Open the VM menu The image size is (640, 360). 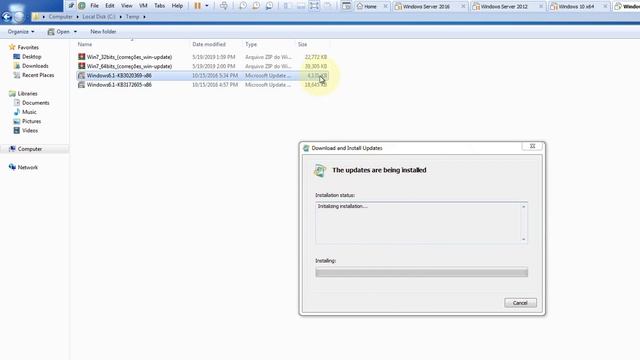143,6
